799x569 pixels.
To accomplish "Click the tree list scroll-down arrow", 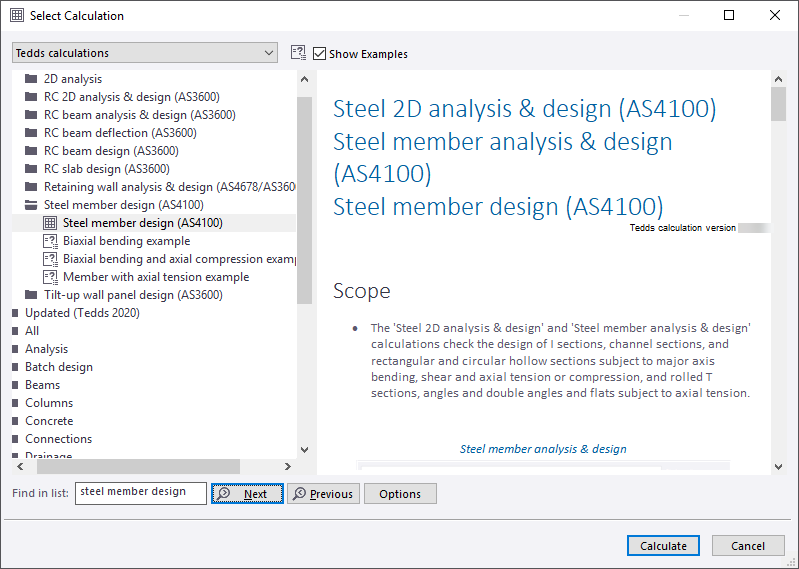I will coord(304,449).
